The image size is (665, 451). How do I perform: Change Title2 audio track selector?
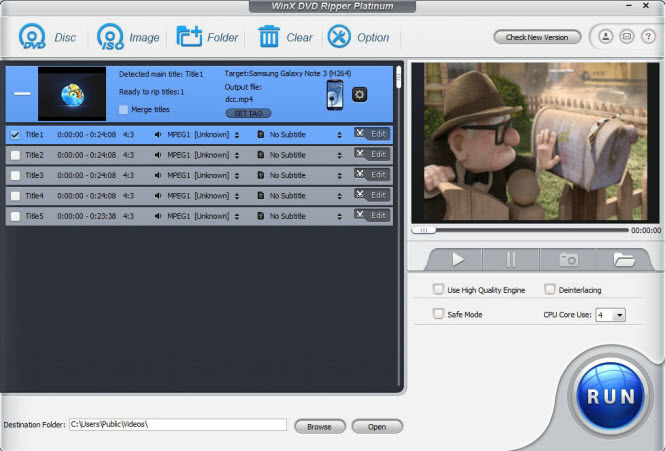[237, 155]
